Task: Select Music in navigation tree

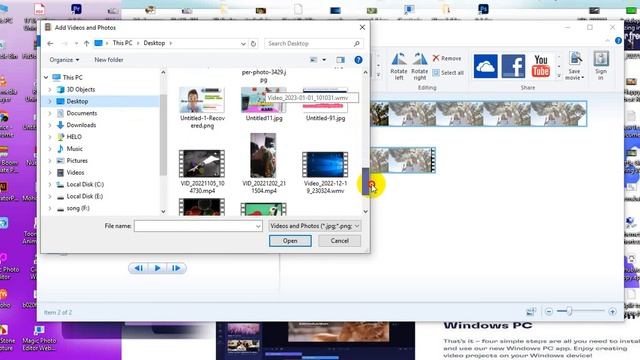Action: click(x=74, y=149)
